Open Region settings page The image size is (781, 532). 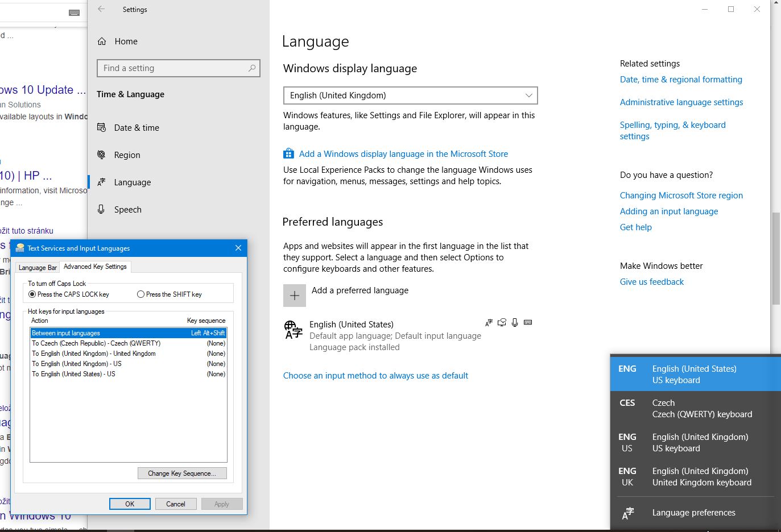tap(127, 155)
